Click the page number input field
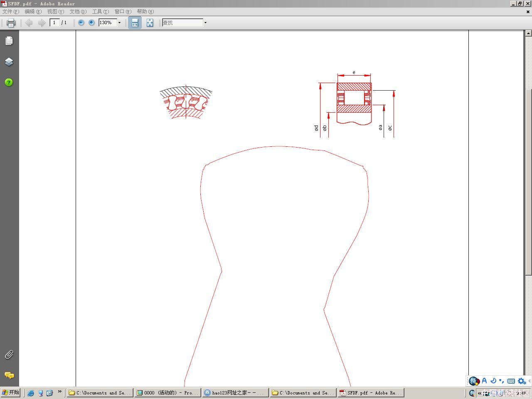 click(54, 23)
